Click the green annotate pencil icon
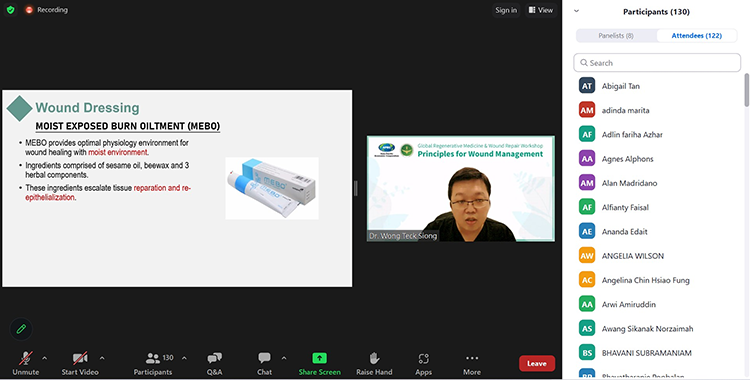This screenshot has height=380, width=750. coord(21,329)
